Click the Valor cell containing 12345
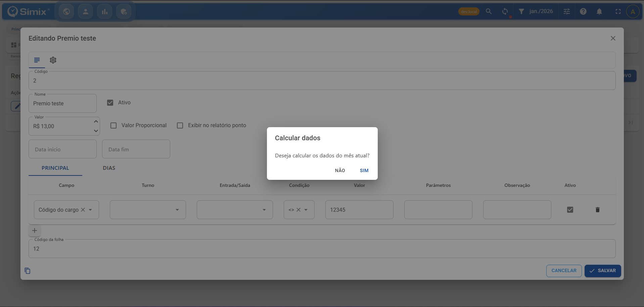644x307 pixels. point(359,210)
